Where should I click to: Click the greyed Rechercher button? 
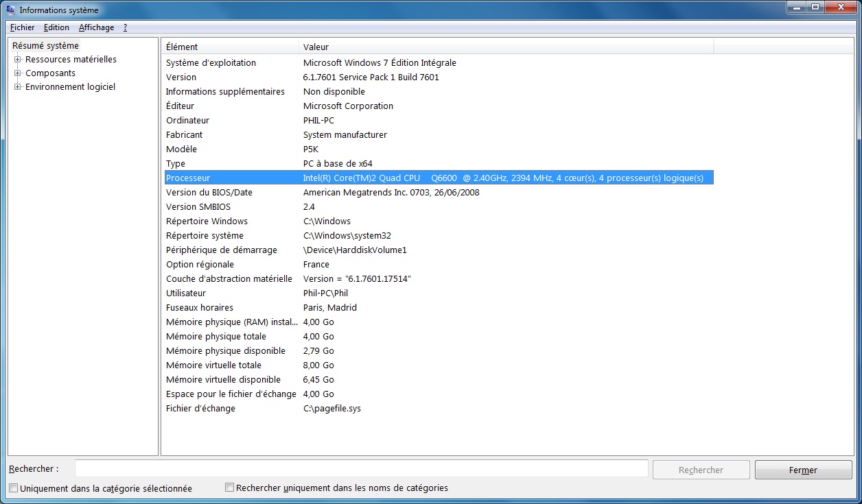pos(701,470)
